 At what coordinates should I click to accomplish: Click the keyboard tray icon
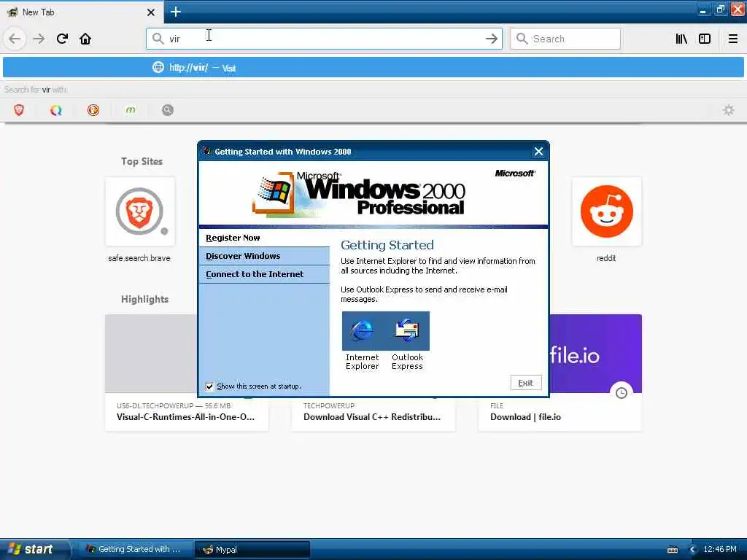pos(673,550)
